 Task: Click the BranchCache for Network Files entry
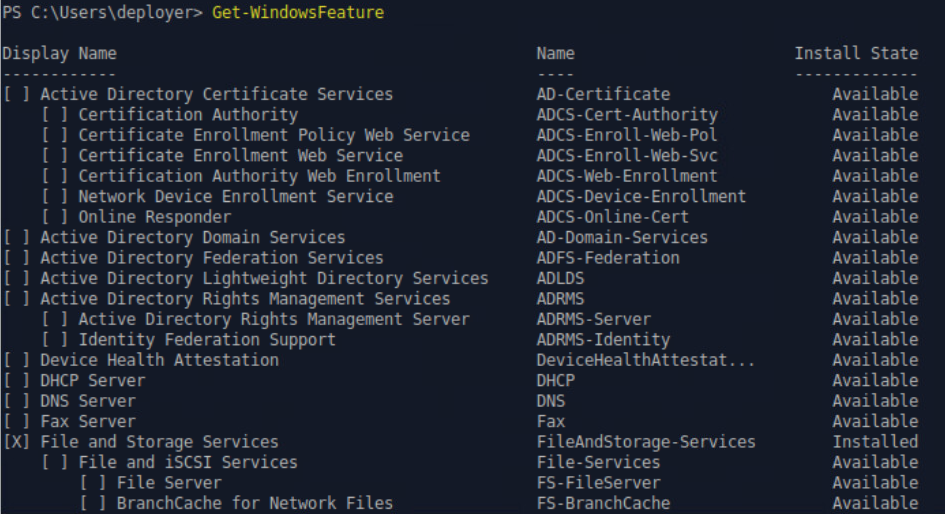[254, 503]
